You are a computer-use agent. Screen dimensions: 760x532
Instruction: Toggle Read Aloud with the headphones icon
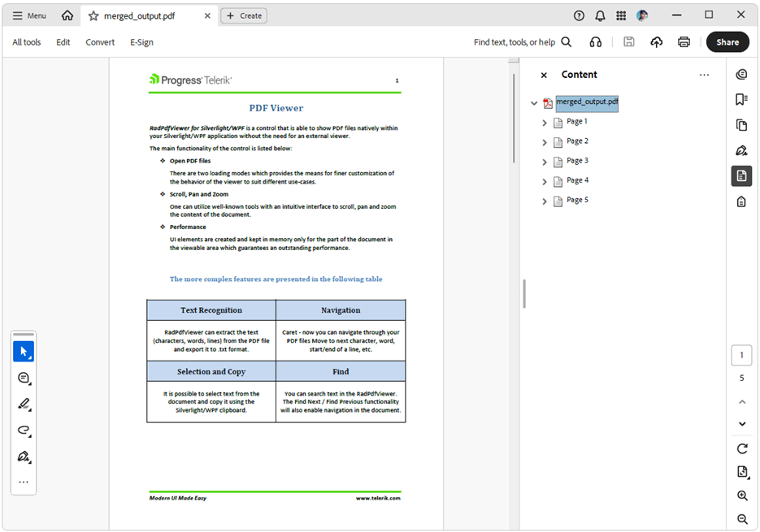pyautogui.click(x=596, y=41)
